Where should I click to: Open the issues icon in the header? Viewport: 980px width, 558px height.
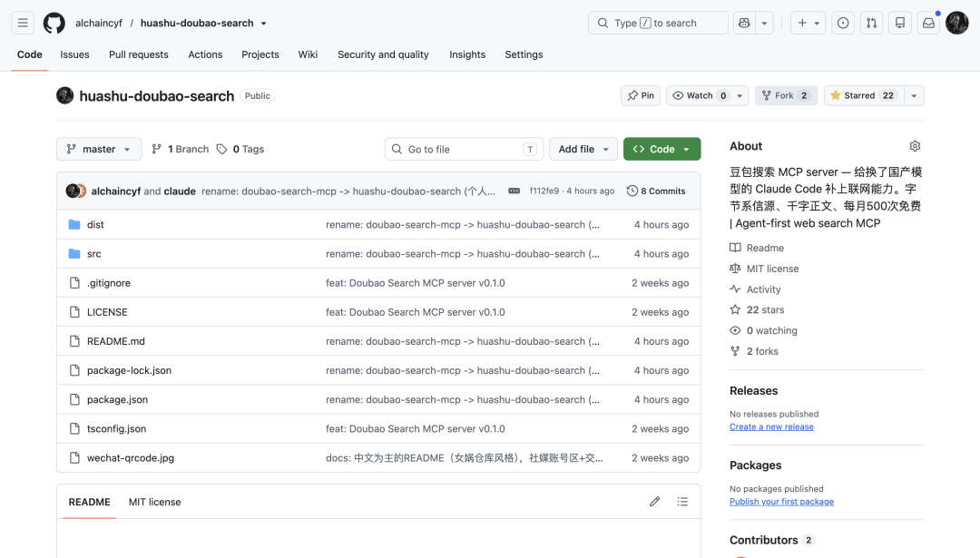(843, 23)
